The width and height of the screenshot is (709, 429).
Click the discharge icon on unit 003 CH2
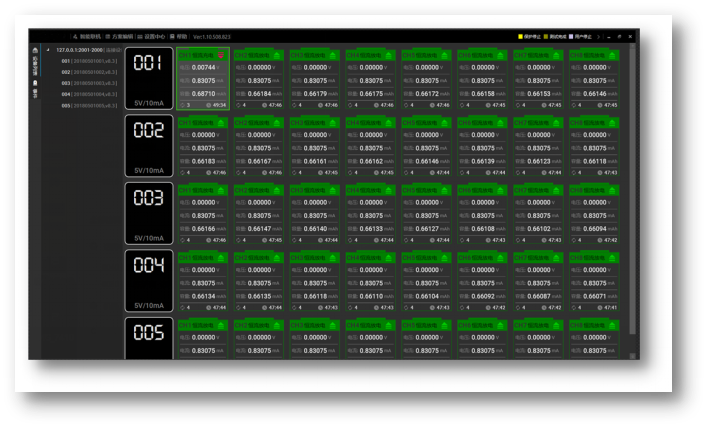pos(277,190)
